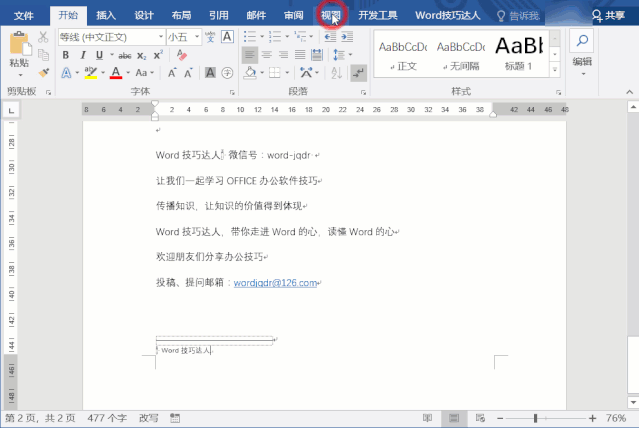Select the Format Painter brush
639x428 pixels.
(44, 73)
